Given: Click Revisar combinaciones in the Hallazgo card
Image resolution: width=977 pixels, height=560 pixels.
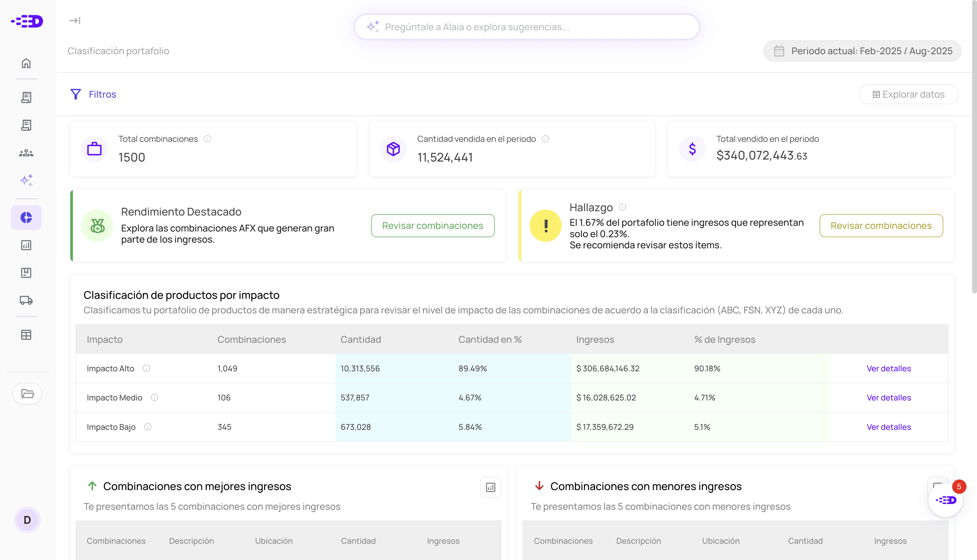Looking at the screenshot, I should click(881, 226).
